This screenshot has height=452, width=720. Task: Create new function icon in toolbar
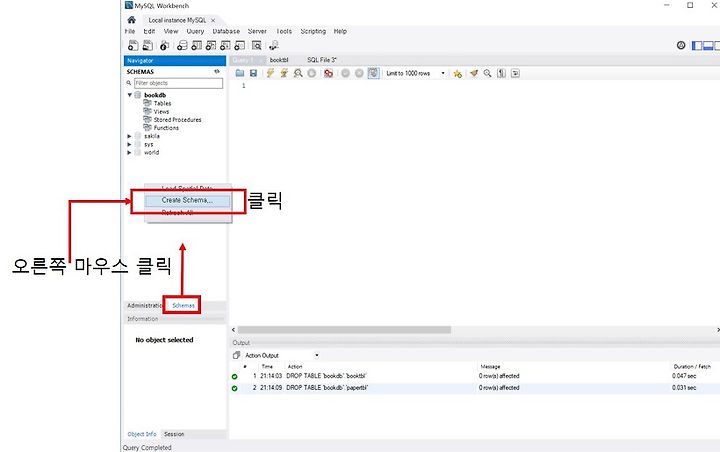click(239, 45)
